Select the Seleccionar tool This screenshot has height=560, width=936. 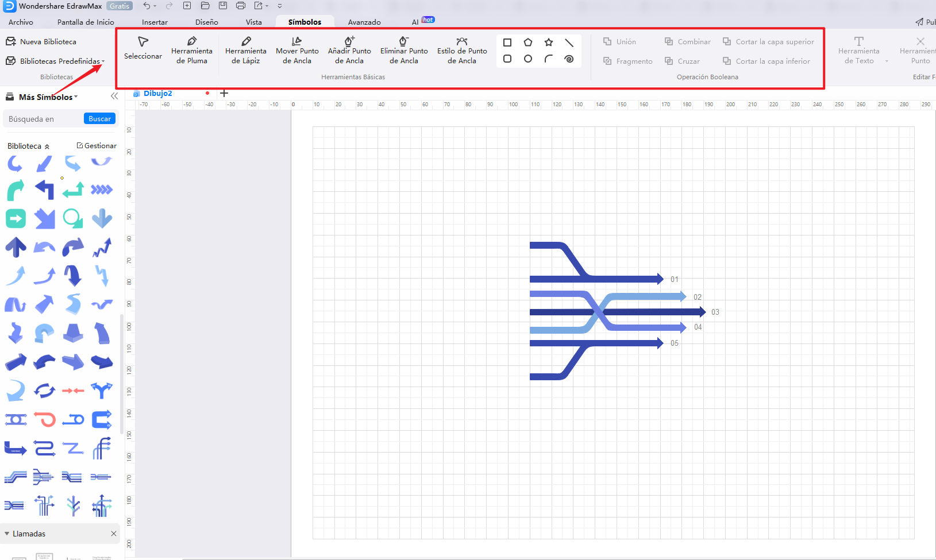click(142, 49)
